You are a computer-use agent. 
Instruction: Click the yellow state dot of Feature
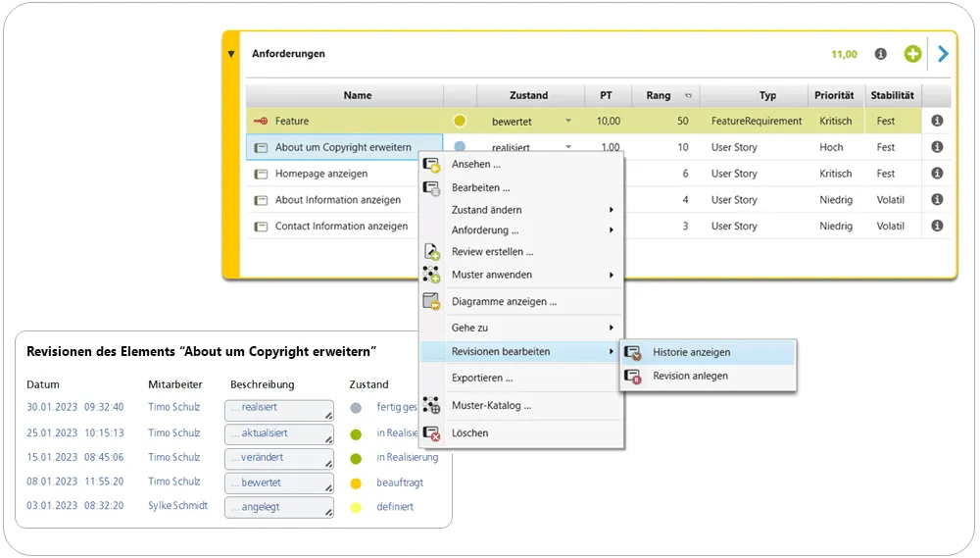(460, 121)
